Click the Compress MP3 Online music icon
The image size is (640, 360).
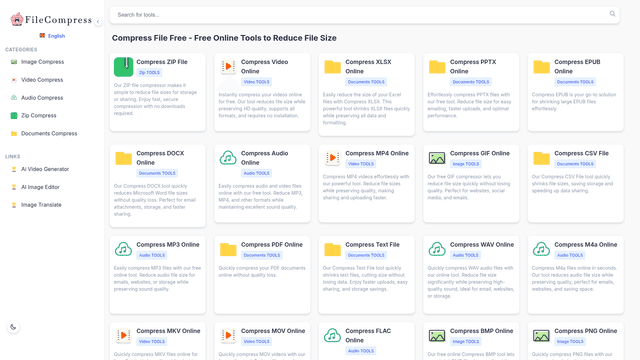(124, 249)
